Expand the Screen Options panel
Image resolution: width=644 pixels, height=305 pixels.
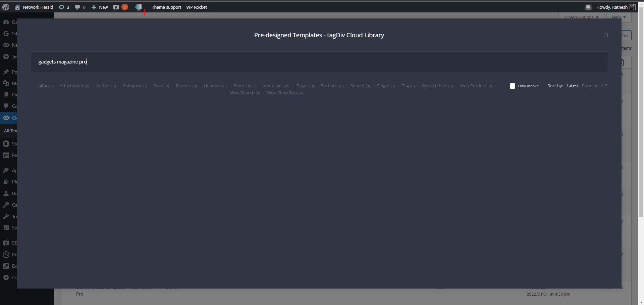tap(581, 17)
